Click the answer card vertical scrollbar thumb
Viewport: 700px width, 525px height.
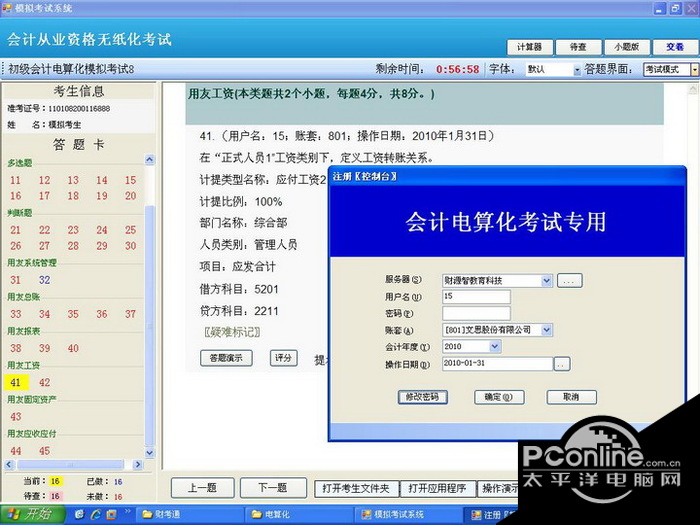coord(150,325)
